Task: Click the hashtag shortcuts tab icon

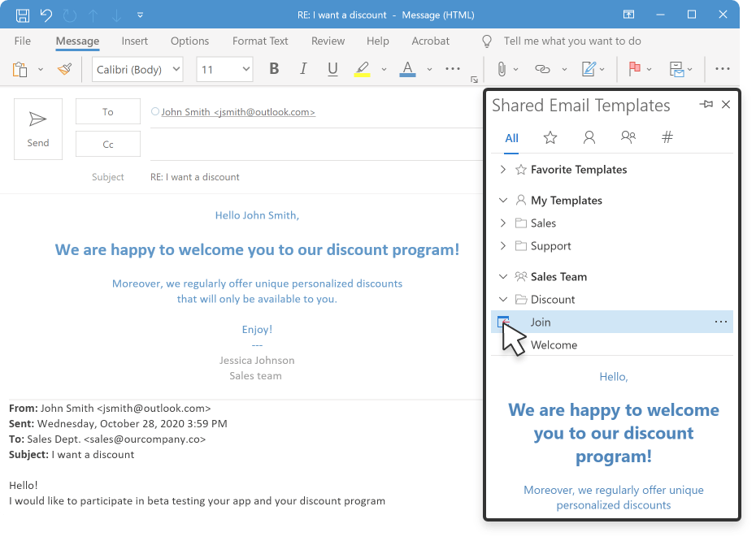Action: click(x=667, y=138)
